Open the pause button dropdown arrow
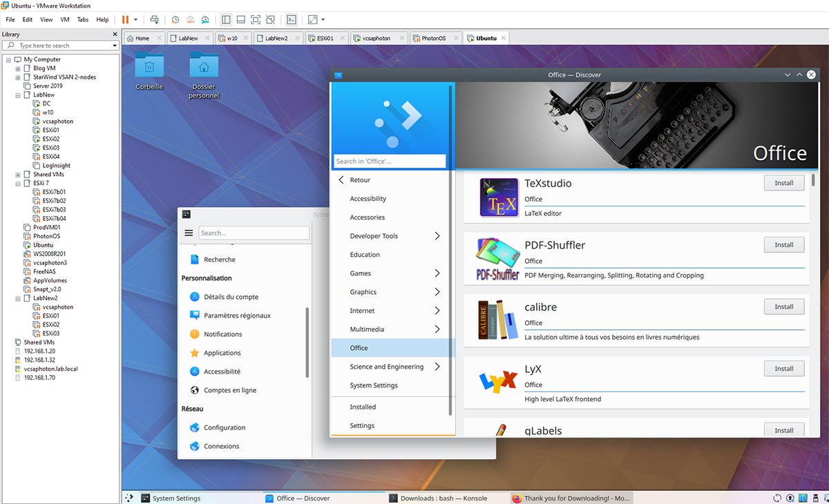Screen dimensions: 829x504 point(136,19)
